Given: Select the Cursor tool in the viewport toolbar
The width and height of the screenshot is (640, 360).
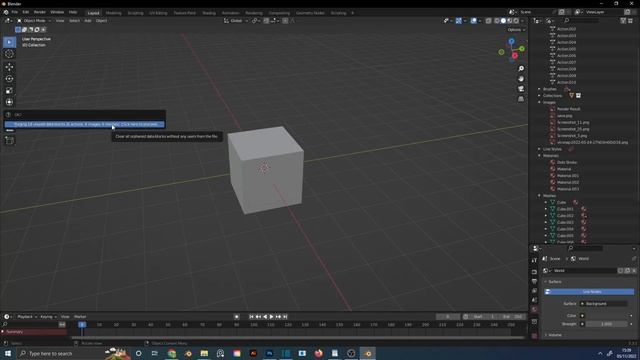Looking at the screenshot, I should pos(9,54).
